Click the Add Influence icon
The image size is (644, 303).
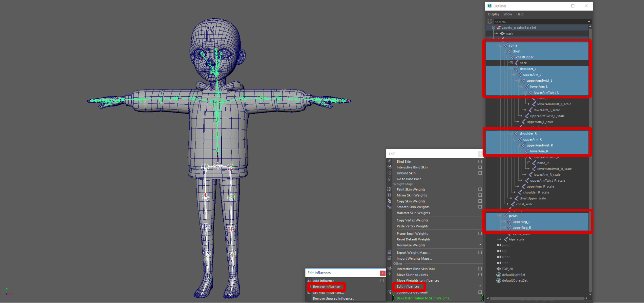pyautogui.click(x=309, y=280)
